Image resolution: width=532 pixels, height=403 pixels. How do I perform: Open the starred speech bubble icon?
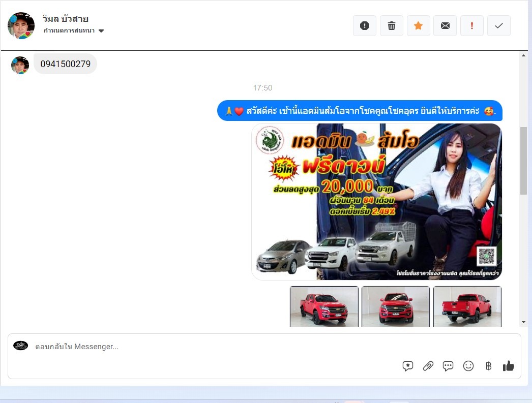[408, 366]
